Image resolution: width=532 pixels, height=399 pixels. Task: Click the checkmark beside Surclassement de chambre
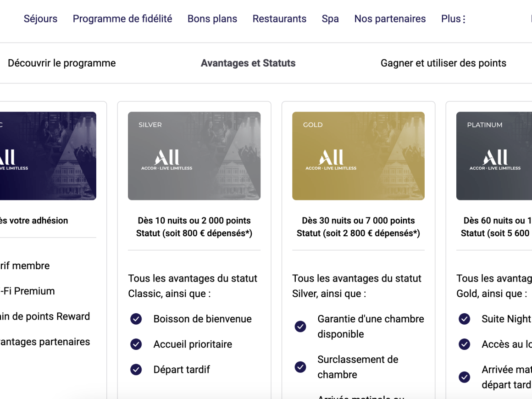[x=300, y=367]
